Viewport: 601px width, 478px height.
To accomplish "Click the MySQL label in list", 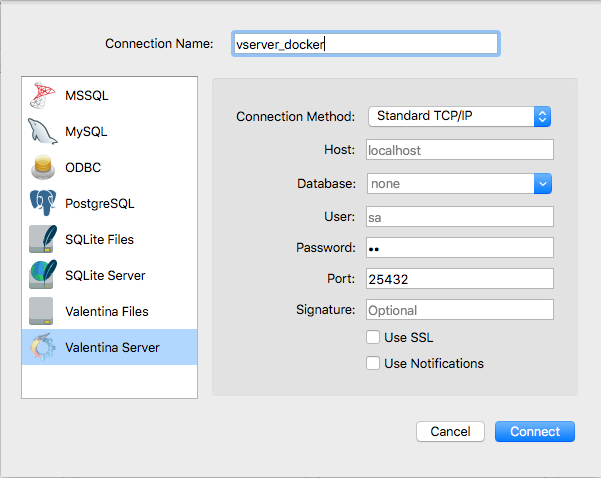I will pyautogui.click(x=86, y=131).
